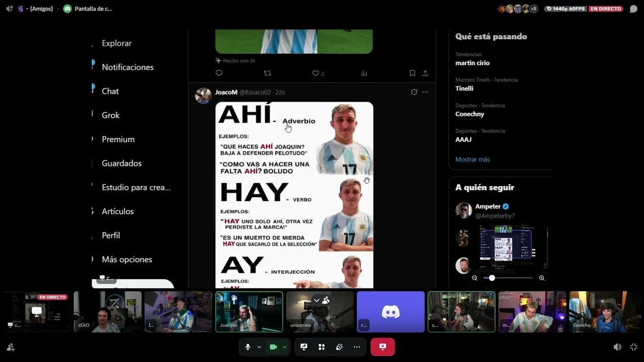The width and height of the screenshot is (644, 362).
Task: Open the Perfil page
Action: [x=111, y=235]
